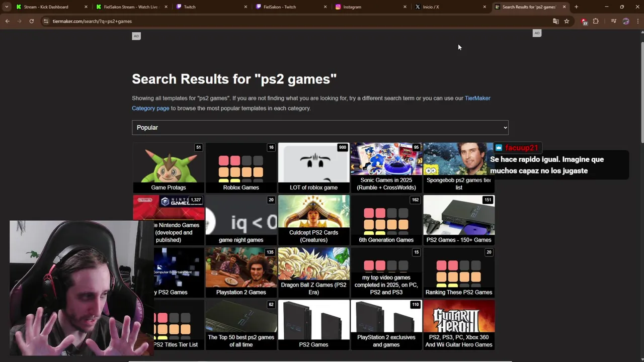Open the Popular sort dropdown

320,128
